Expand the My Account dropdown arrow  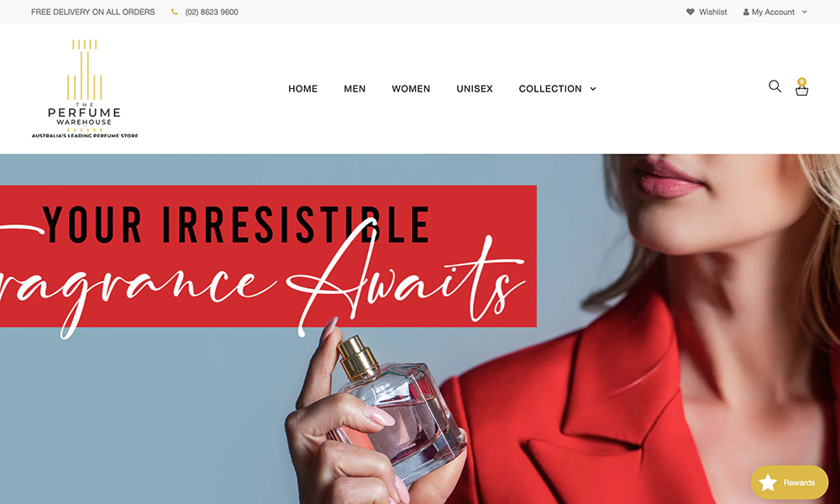804,12
